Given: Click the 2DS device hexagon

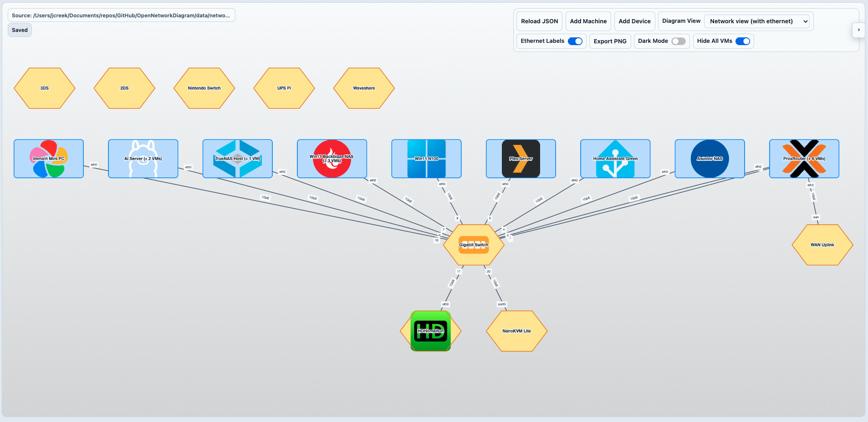Looking at the screenshot, I should pyautogui.click(x=124, y=88).
